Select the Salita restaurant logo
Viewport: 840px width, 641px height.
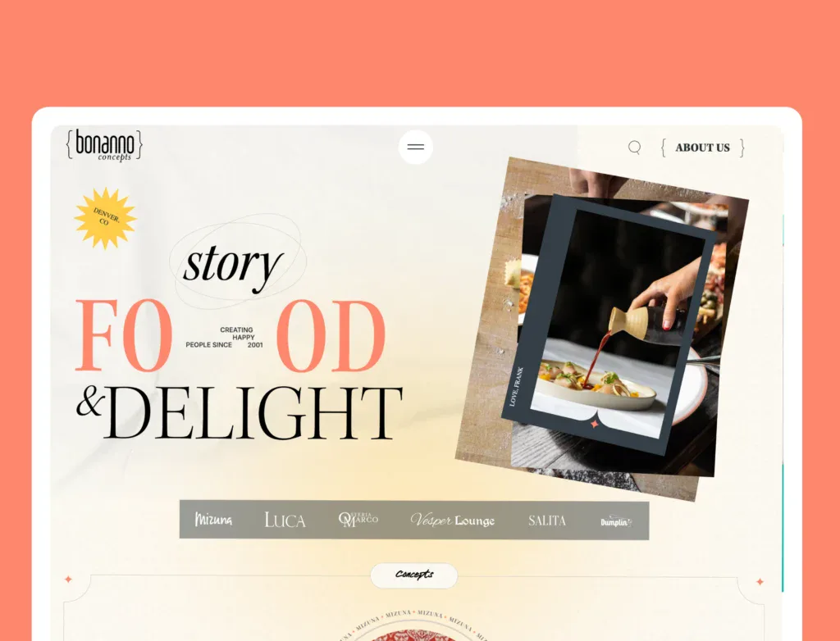coord(547,521)
